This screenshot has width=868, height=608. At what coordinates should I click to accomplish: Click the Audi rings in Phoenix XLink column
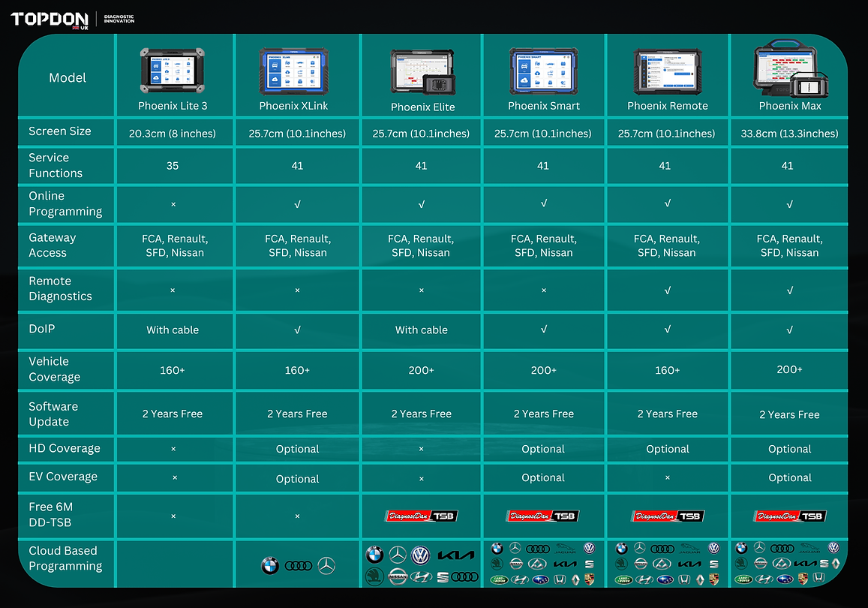point(299,565)
